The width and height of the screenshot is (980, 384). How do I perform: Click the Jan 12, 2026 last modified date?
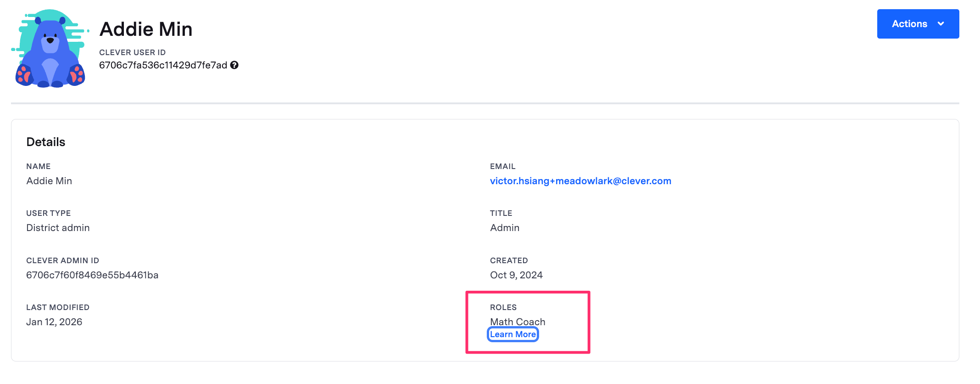[54, 322]
